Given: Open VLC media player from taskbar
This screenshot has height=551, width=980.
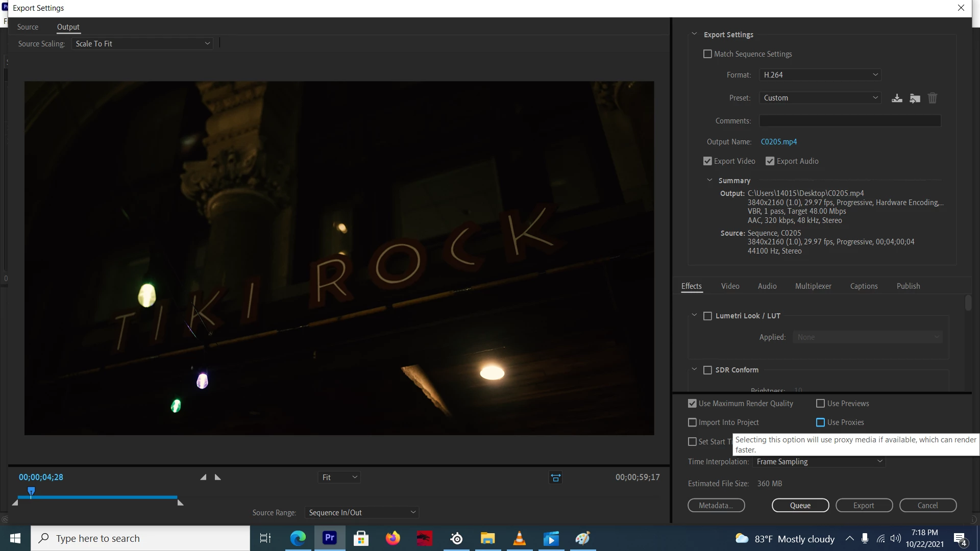Looking at the screenshot, I should pos(519,538).
